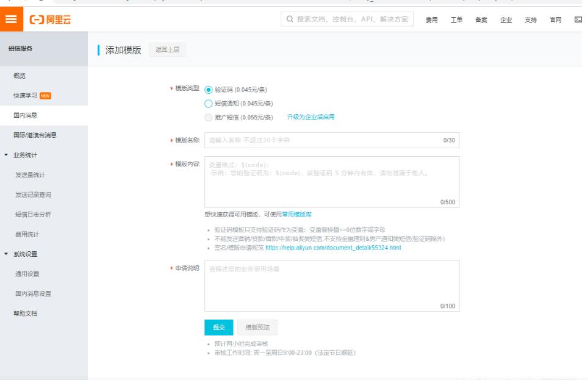Click the 提交 submit button
Screen dimensions: 588x383
click(x=218, y=328)
